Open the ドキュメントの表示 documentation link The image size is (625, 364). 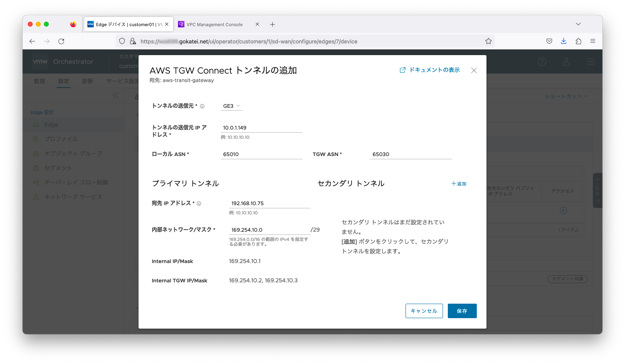[430, 70]
